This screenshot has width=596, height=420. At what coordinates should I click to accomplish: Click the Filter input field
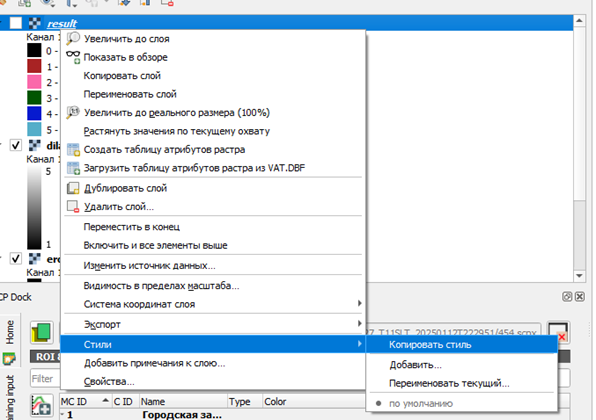pos(46,379)
